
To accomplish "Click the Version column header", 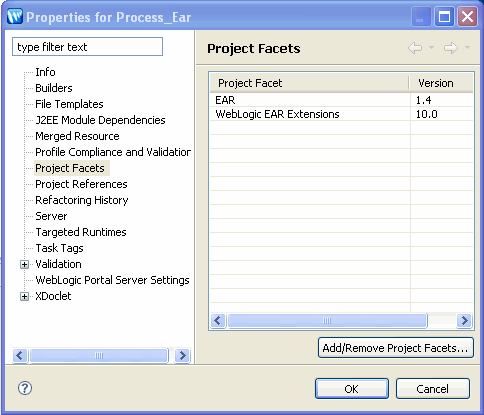I will pos(441,83).
